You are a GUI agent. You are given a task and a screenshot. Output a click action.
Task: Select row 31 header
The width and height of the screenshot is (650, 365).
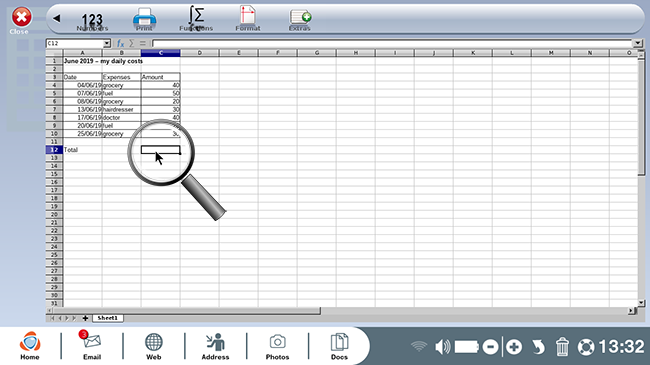coord(54,303)
